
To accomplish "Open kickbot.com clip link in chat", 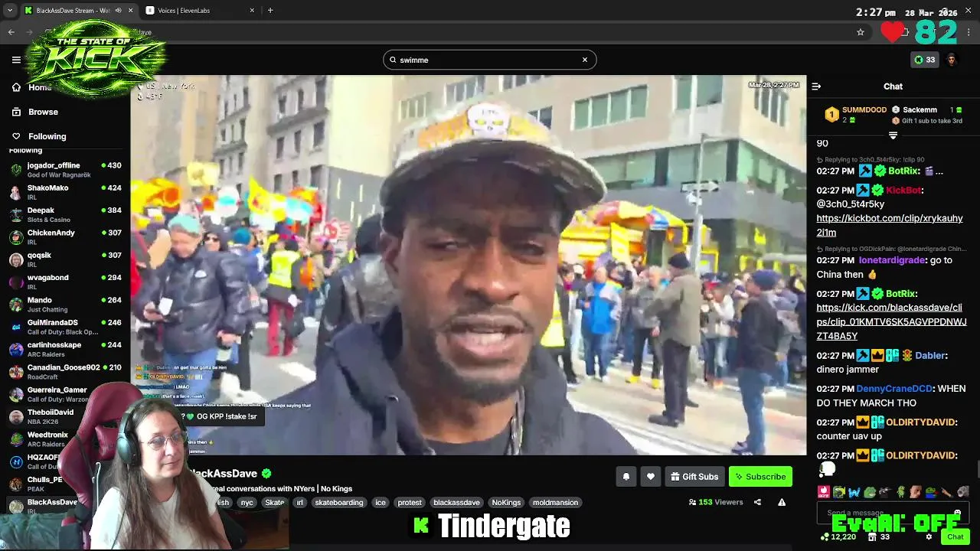I will 890,226.
